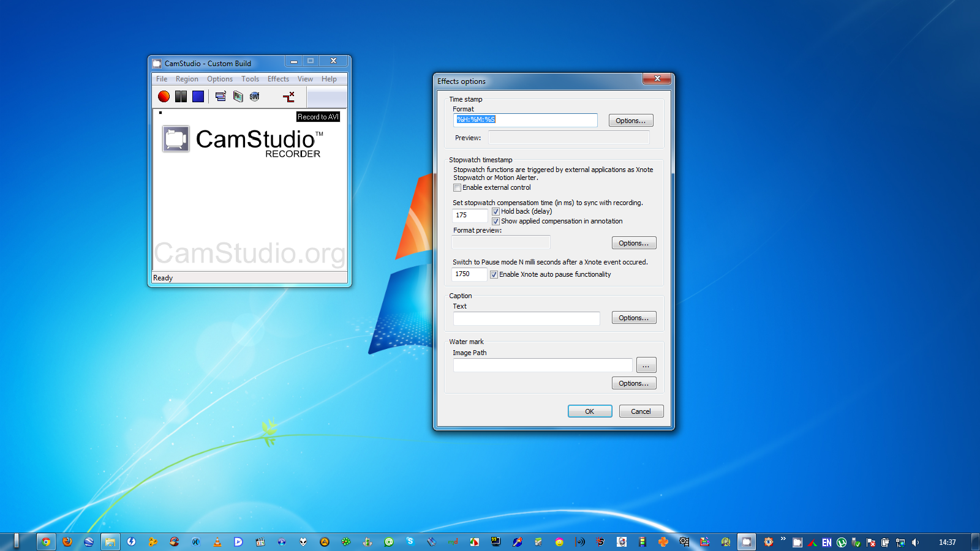Toggle Show applied compensation in annotation
The height and width of the screenshot is (551, 980).
pyautogui.click(x=496, y=222)
